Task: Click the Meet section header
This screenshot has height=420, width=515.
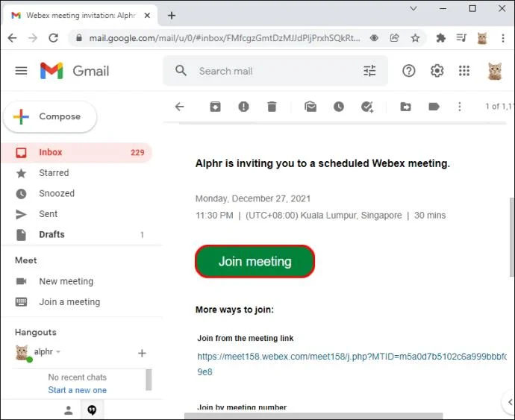Action: (x=26, y=260)
